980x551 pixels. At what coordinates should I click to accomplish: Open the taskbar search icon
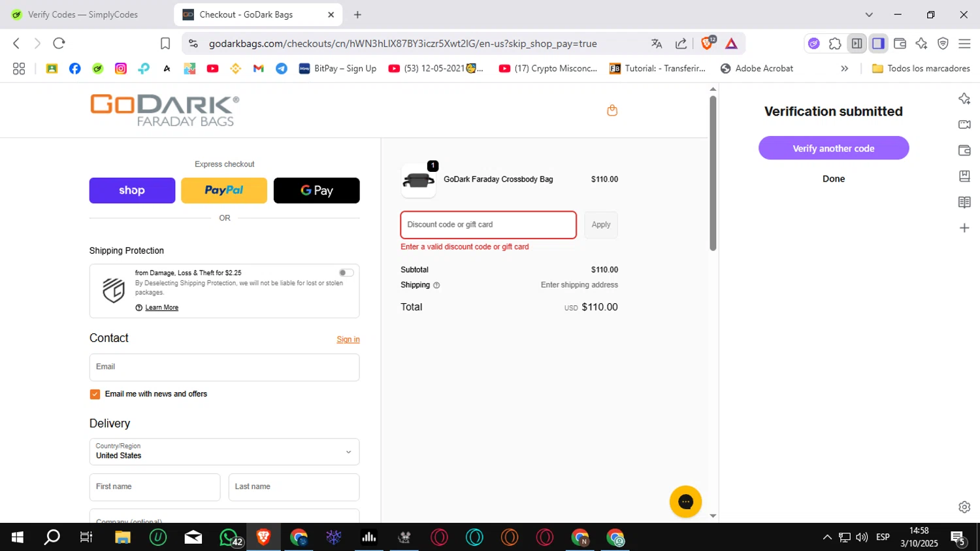click(52, 537)
